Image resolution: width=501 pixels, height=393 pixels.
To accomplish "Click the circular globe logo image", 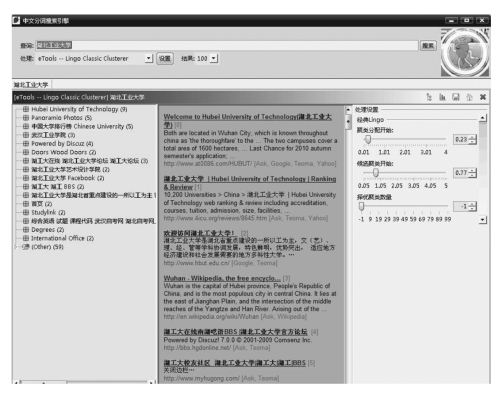I will (465, 53).
